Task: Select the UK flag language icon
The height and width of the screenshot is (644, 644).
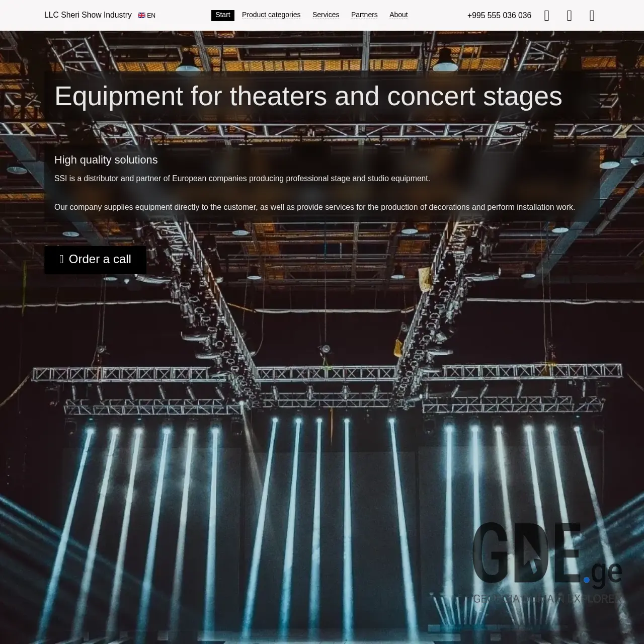Action: pos(141,15)
